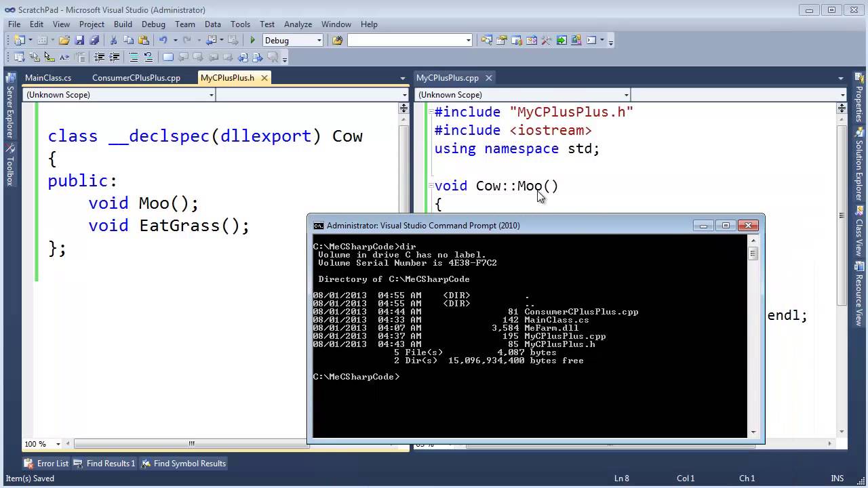Toggle a bookmark on current line

pos(168,57)
